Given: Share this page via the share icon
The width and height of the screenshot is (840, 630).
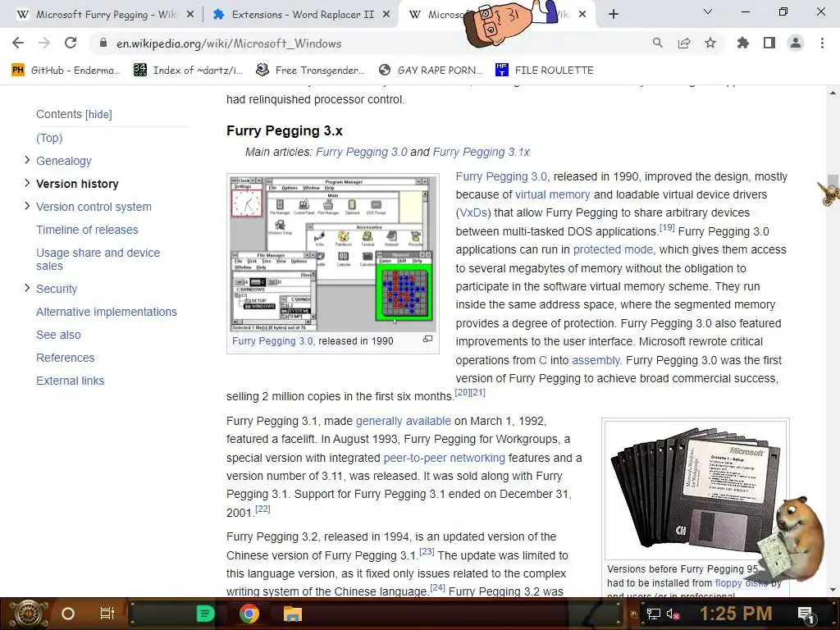Looking at the screenshot, I should [x=684, y=43].
